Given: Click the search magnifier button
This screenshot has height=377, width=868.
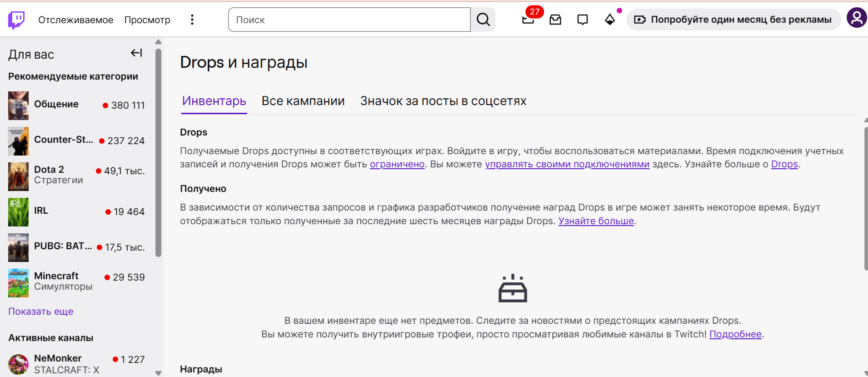Looking at the screenshot, I should click(483, 20).
